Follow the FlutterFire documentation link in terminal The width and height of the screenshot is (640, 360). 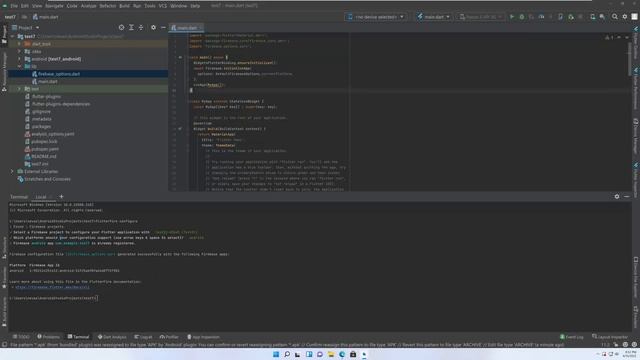pyautogui.click(x=52, y=287)
